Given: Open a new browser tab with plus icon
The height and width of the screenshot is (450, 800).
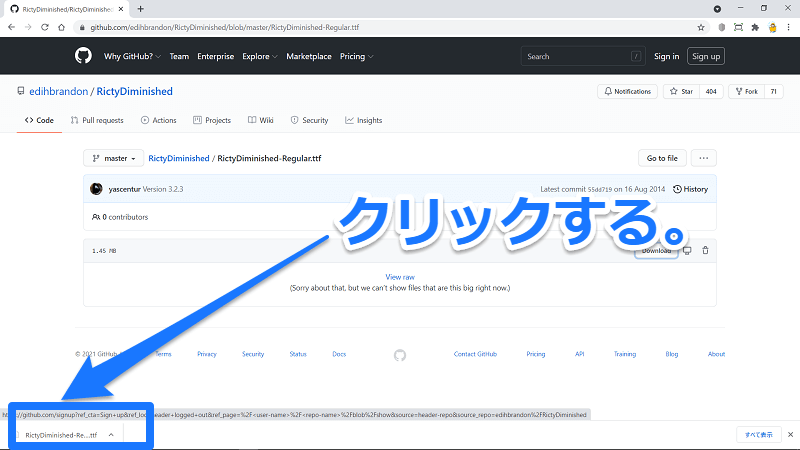Looking at the screenshot, I should (141, 8).
